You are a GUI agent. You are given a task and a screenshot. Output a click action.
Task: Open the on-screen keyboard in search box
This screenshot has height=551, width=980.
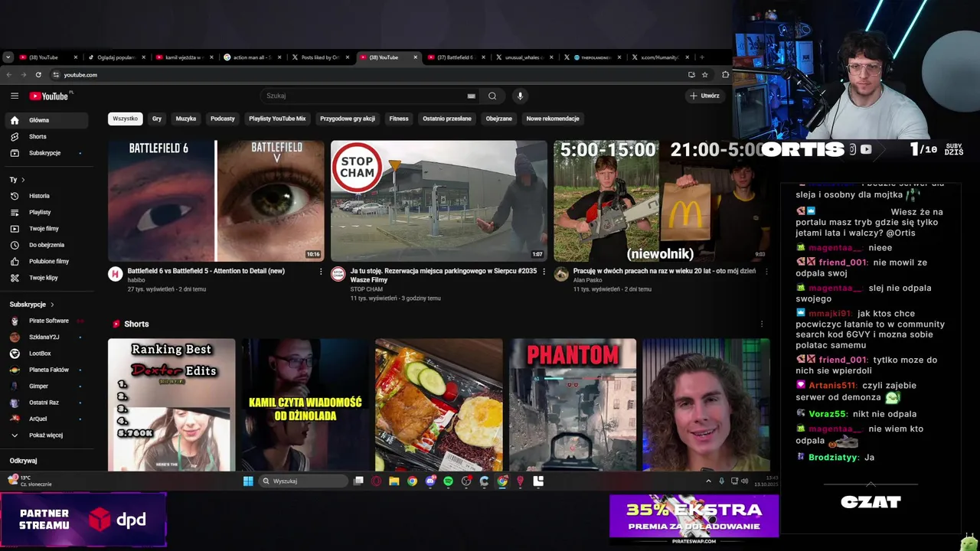[x=471, y=96]
